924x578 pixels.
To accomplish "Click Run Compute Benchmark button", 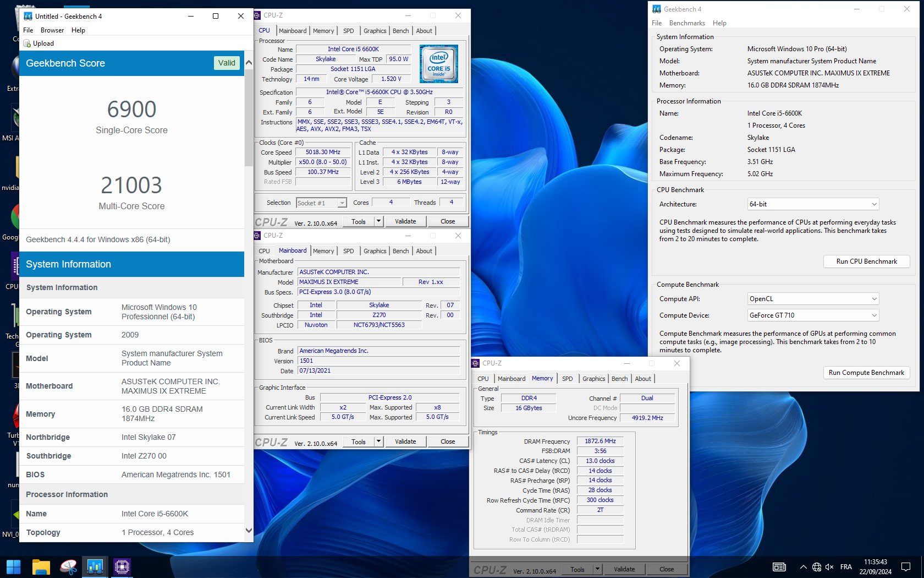I will tap(866, 373).
